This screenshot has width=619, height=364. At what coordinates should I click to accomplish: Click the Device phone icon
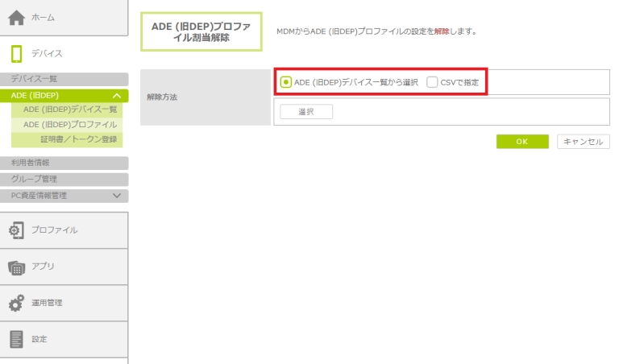(x=17, y=53)
